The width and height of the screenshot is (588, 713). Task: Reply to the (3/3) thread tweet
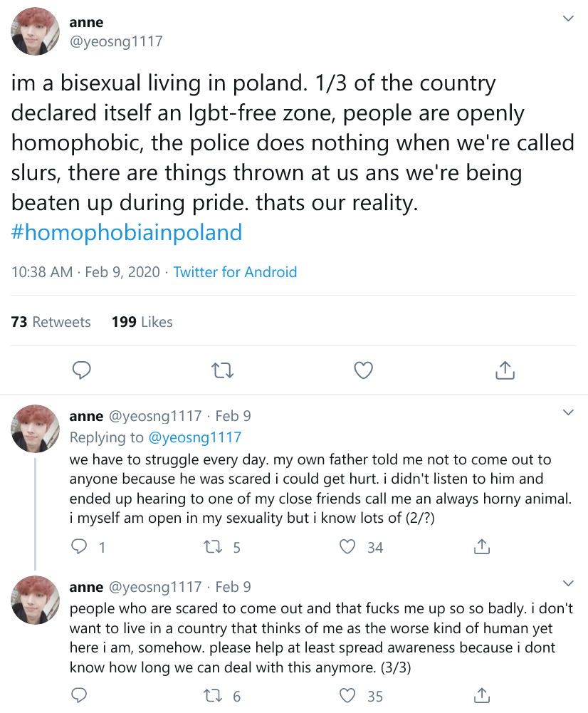80,696
